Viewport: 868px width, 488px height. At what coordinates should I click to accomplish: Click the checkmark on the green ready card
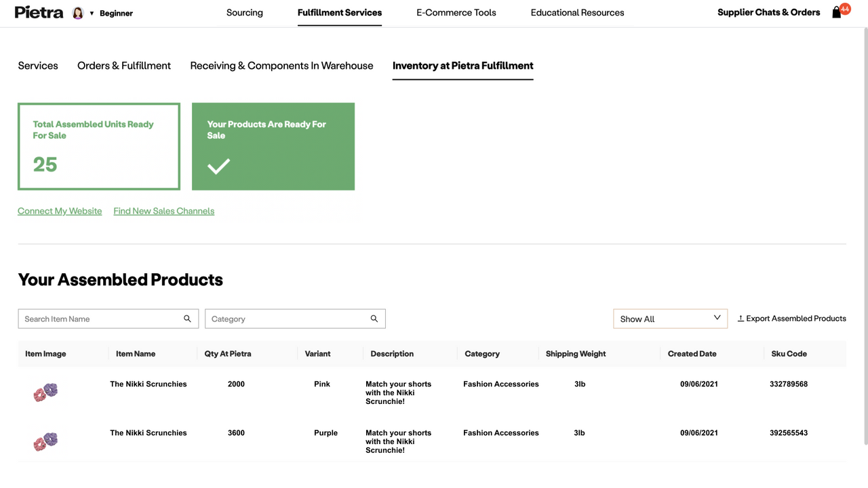218,165
